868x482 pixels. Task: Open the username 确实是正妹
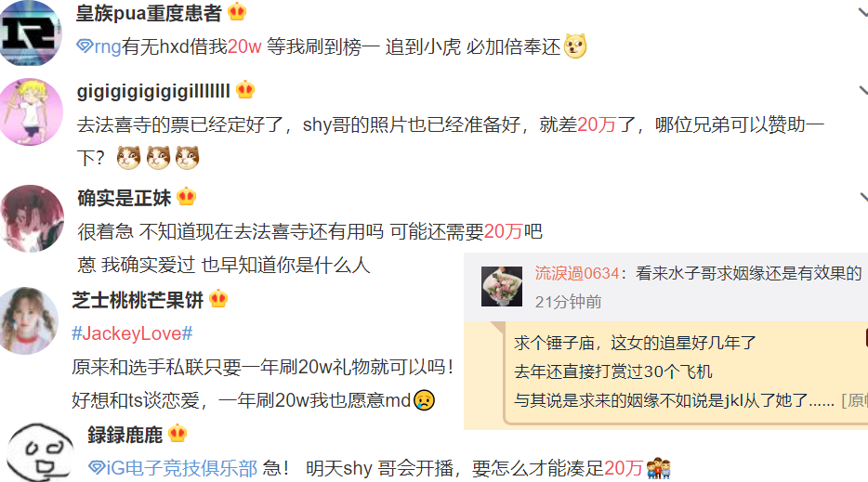click(125, 198)
